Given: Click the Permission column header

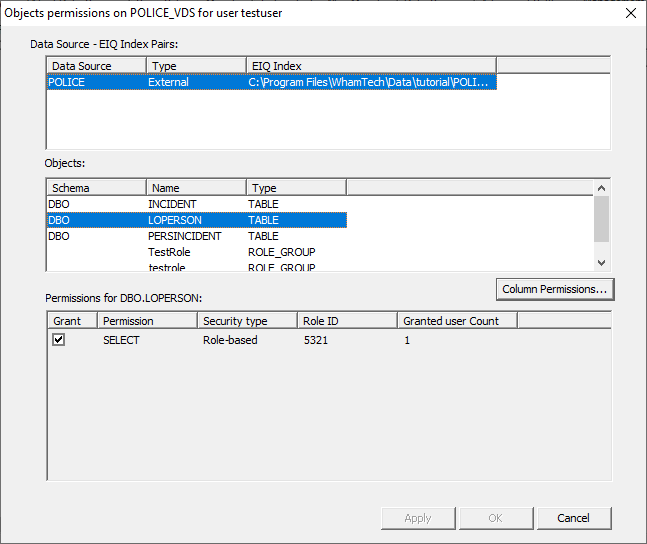Looking at the screenshot, I should click(x=146, y=321).
